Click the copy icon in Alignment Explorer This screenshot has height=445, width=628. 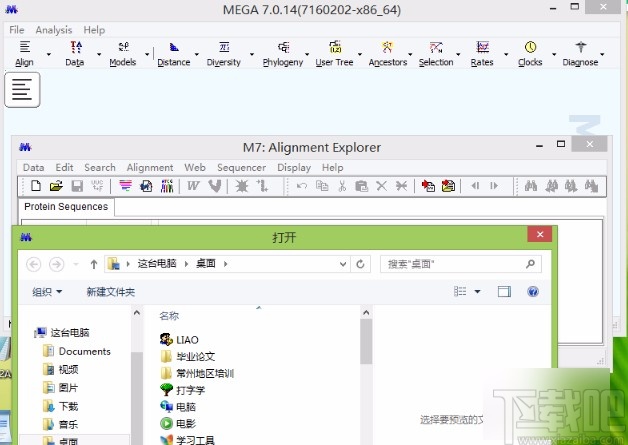pos(322,186)
